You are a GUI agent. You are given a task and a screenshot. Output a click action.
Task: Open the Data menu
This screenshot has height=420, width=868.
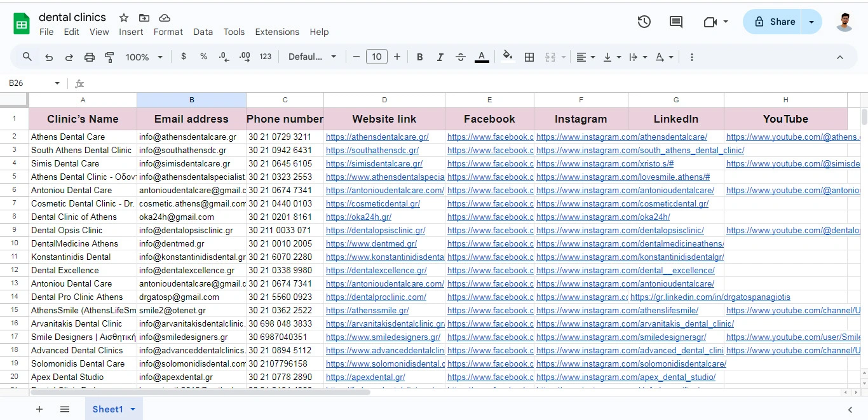pos(203,32)
